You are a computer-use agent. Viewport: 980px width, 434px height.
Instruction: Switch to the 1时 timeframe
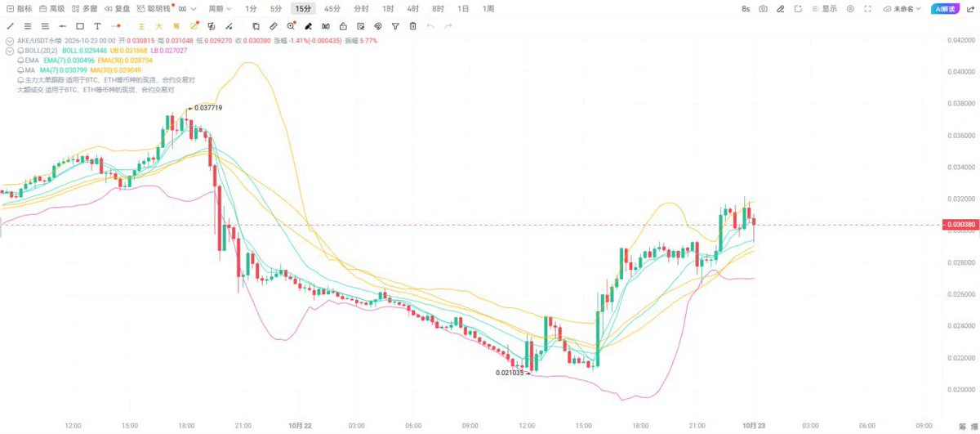coord(388,8)
